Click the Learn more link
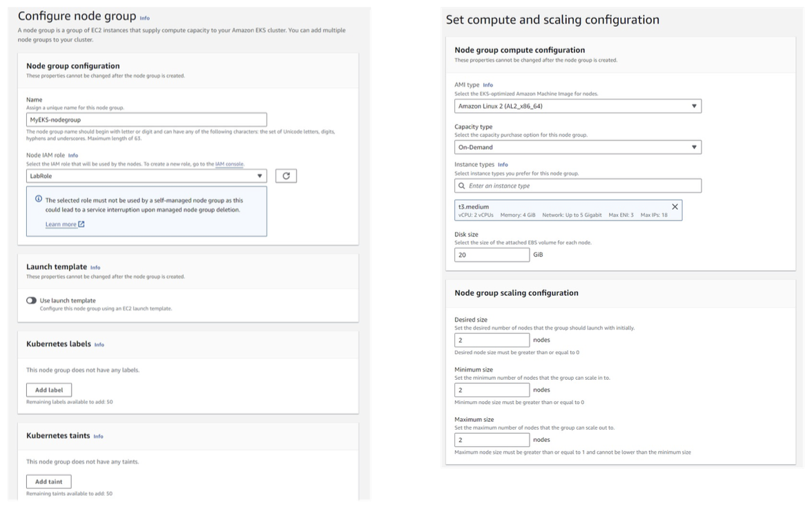 61,224
